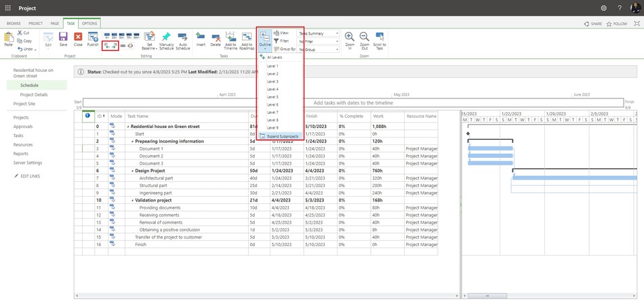
Task: Publish the project with Publish icon
Action: click(x=93, y=37)
